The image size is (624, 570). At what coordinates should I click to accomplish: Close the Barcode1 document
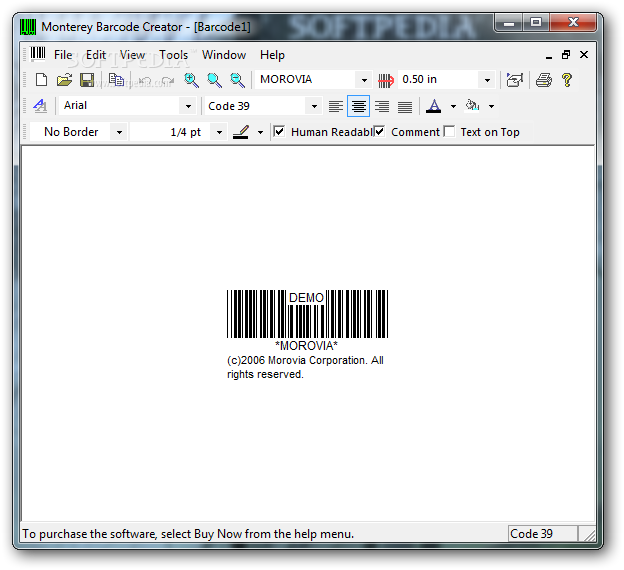coord(584,55)
